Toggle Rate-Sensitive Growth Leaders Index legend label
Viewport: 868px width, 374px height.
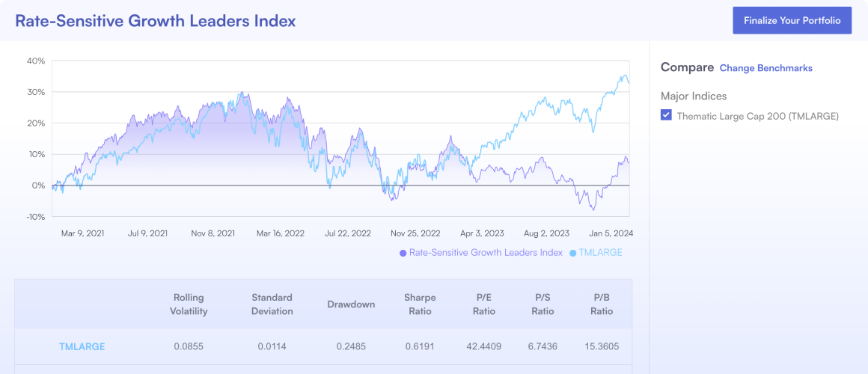[x=486, y=253]
